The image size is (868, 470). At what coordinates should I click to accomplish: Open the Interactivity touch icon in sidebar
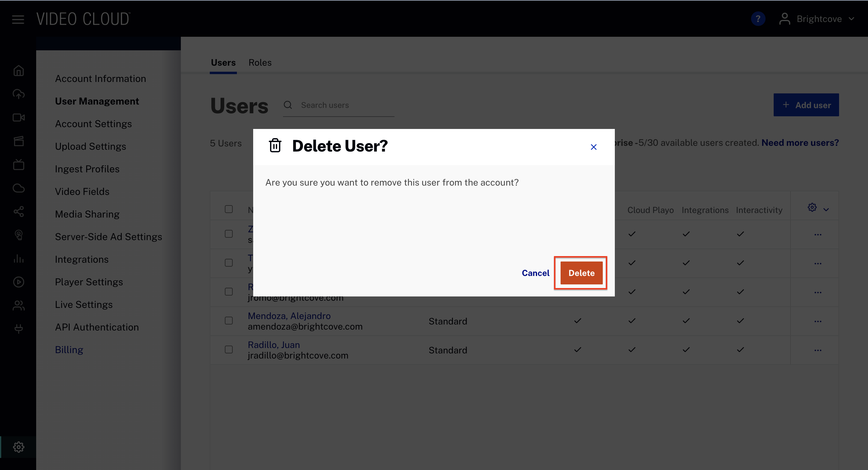point(18,235)
